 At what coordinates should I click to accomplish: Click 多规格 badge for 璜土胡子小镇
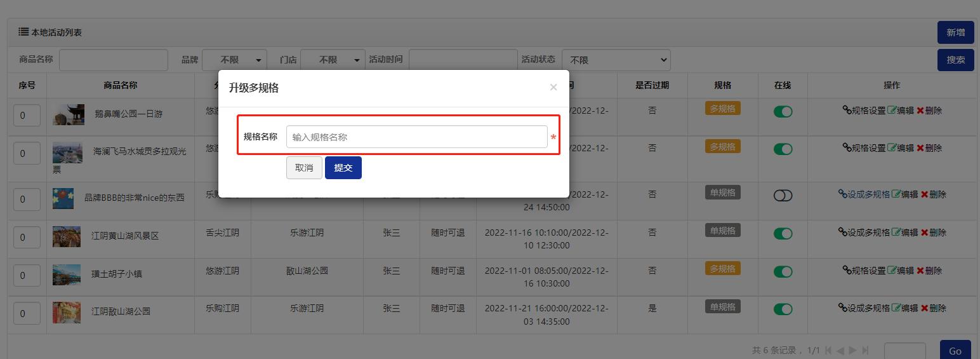point(723,269)
